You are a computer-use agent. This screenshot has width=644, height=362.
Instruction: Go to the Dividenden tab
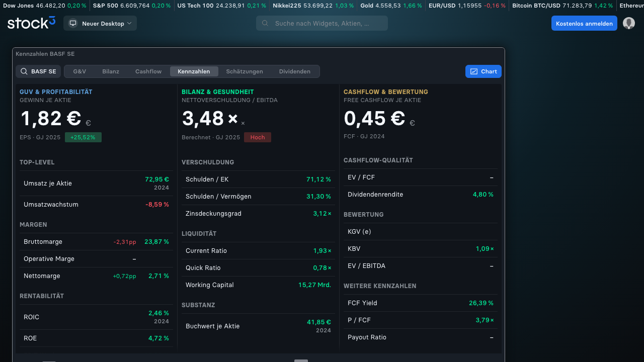pos(295,71)
